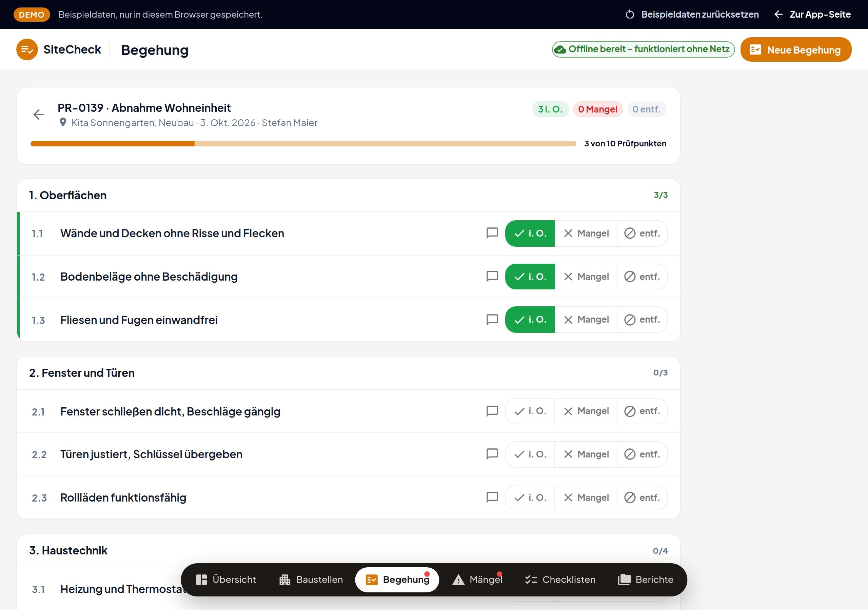Screen dimensions: 868x610
Task: Click the text 3 von 10 Prüfpunkten
Action: (625, 144)
